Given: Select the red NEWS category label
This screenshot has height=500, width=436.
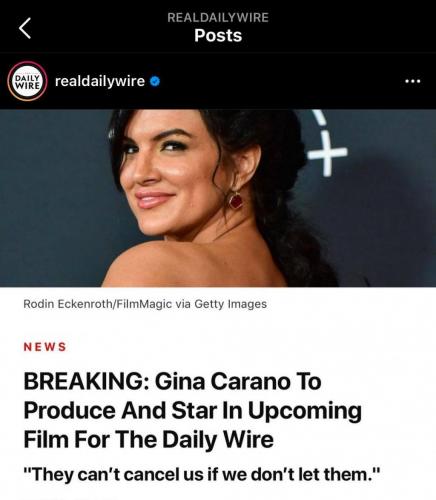Looking at the screenshot, I should (45, 347).
